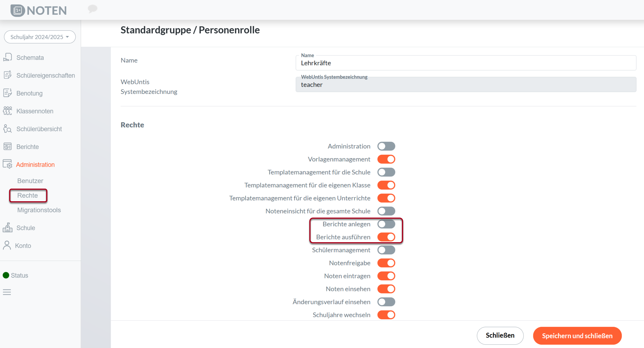This screenshot has width=644, height=348.
Task: Click the Schemata sidebar icon
Action: 8,57
